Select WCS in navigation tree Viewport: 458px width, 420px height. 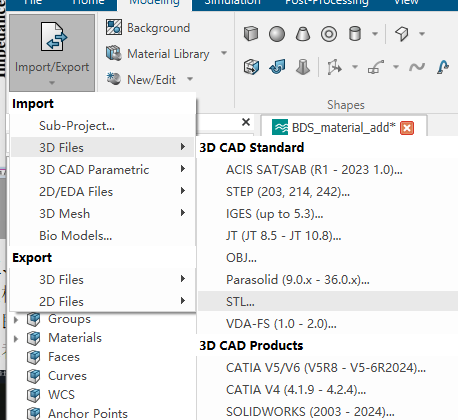(61, 395)
